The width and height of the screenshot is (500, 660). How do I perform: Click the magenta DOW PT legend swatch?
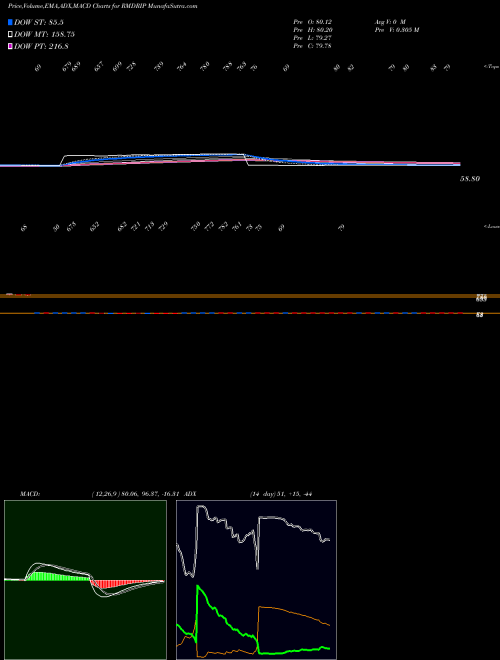(10, 46)
